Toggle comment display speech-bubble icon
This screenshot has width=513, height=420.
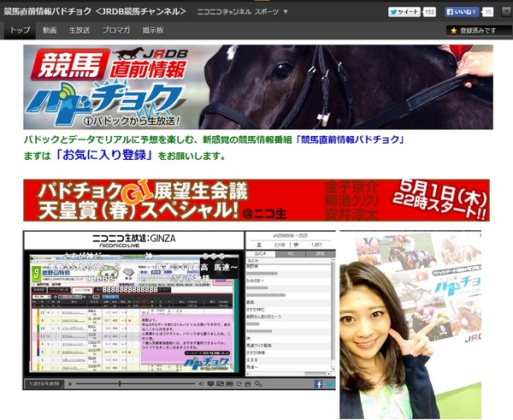click(x=210, y=384)
